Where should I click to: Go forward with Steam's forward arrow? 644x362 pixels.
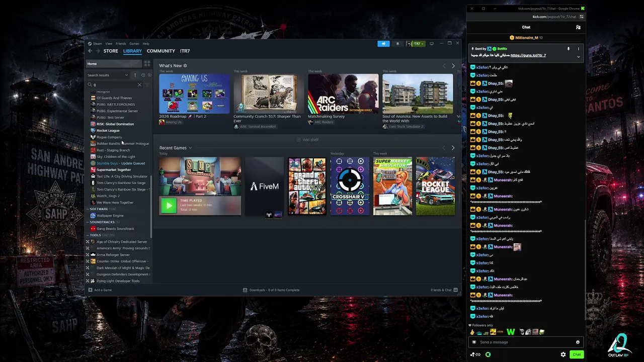98,51
